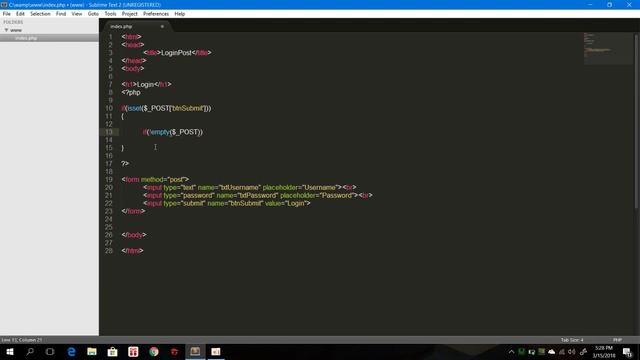640x360 pixels.
Task: Click the FOLDERS sidebar heading
Action: pyautogui.click(x=13, y=22)
